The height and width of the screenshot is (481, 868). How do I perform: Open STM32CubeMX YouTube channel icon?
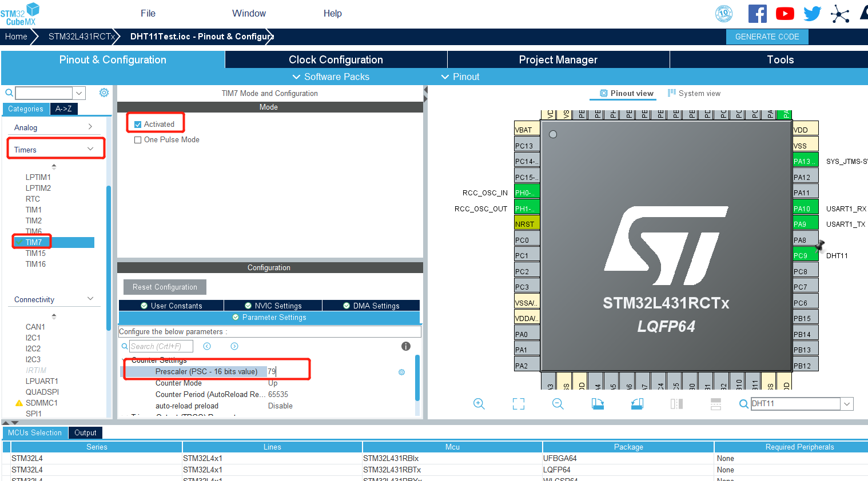click(785, 13)
